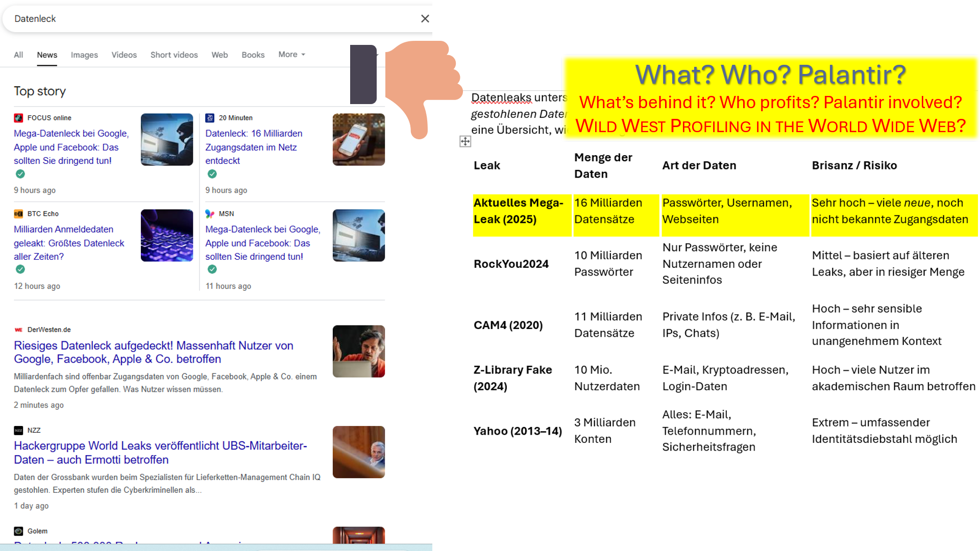Viewport: 980px width, 551px height.
Task: Open FOCUS online Mega-Datenleck article
Action: (x=71, y=147)
